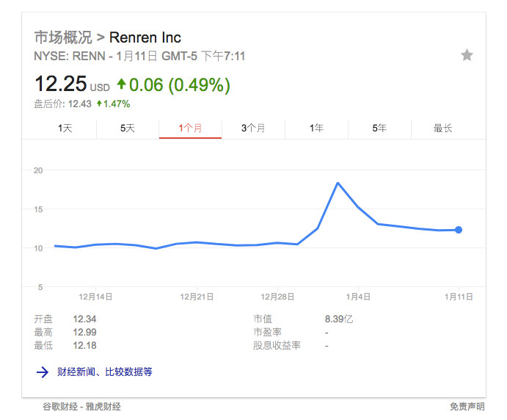Image resolution: width=507 pixels, height=420 pixels.
Task: Show the 最长 maximum range chart
Action: 442,128
